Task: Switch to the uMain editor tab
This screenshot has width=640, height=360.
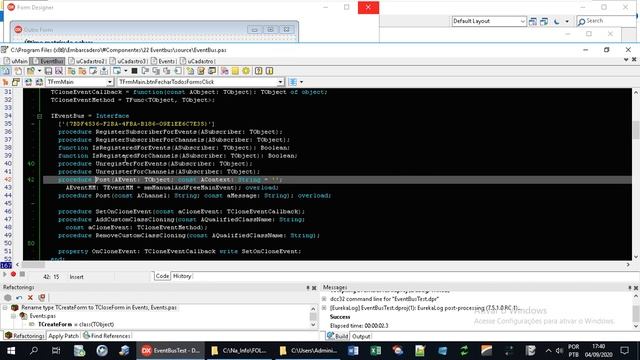Action: (16, 61)
